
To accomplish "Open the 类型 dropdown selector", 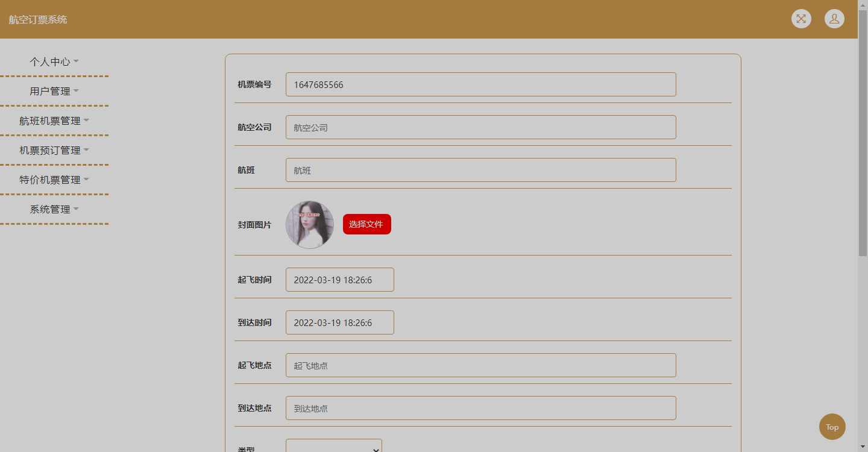I will point(333,446).
